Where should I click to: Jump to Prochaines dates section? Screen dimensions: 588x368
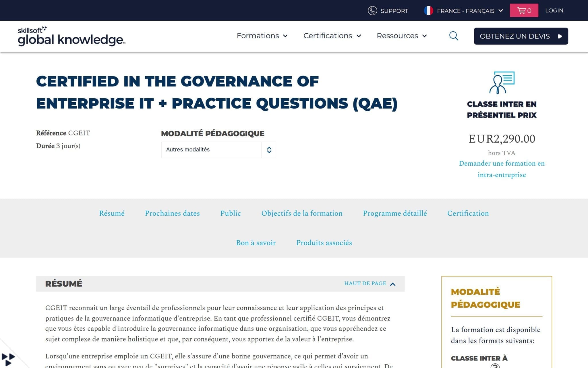(x=172, y=213)
